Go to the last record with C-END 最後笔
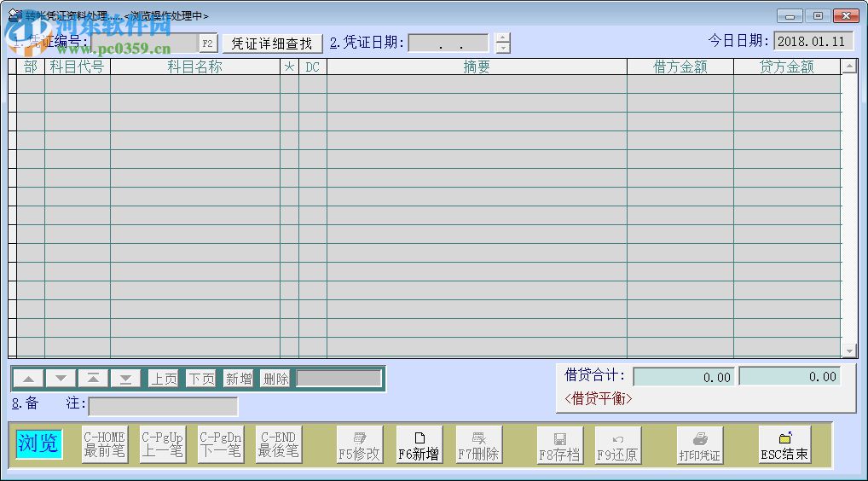The height and width of the screenshot is (481, 868). point(279,444)
